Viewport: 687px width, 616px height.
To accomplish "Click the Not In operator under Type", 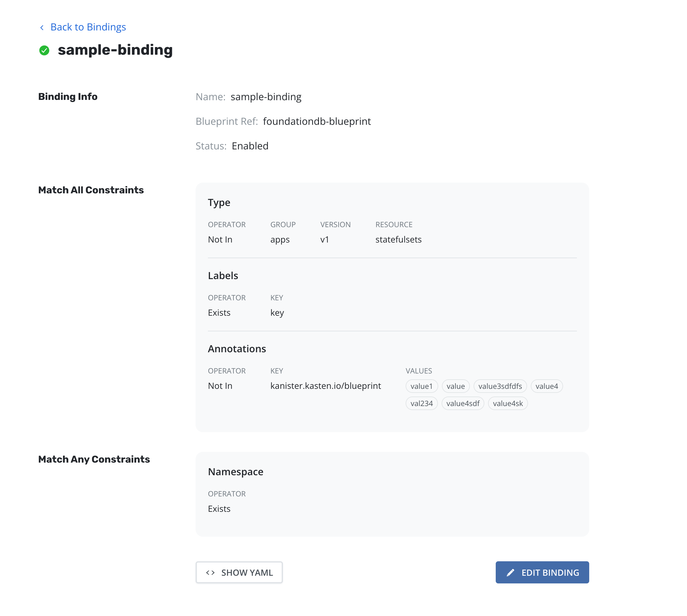I will point(220,240).
